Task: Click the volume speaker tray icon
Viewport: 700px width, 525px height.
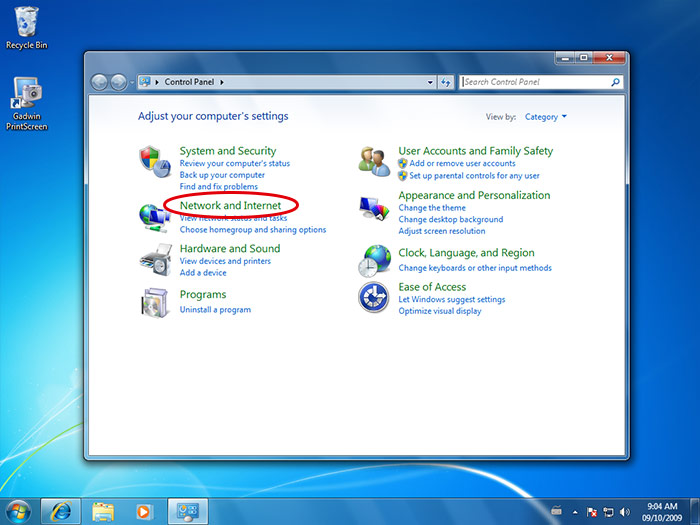Action: [x=625, y=512]
